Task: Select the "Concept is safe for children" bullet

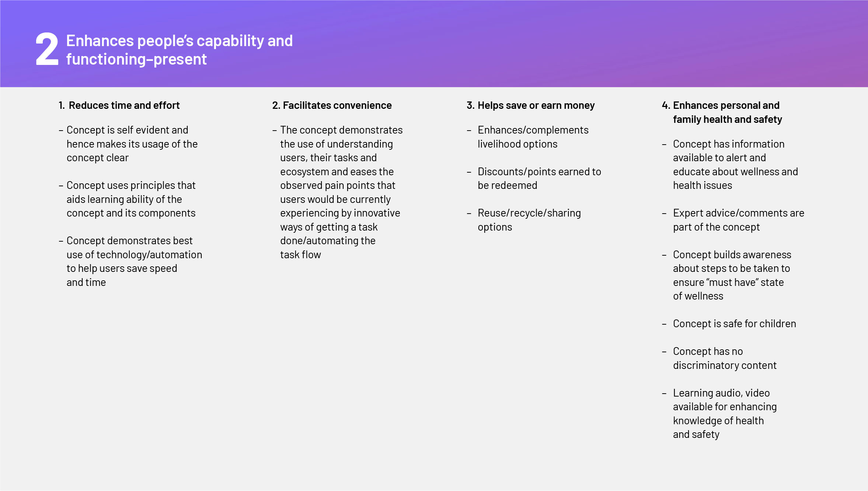Action: click(734, 324)
